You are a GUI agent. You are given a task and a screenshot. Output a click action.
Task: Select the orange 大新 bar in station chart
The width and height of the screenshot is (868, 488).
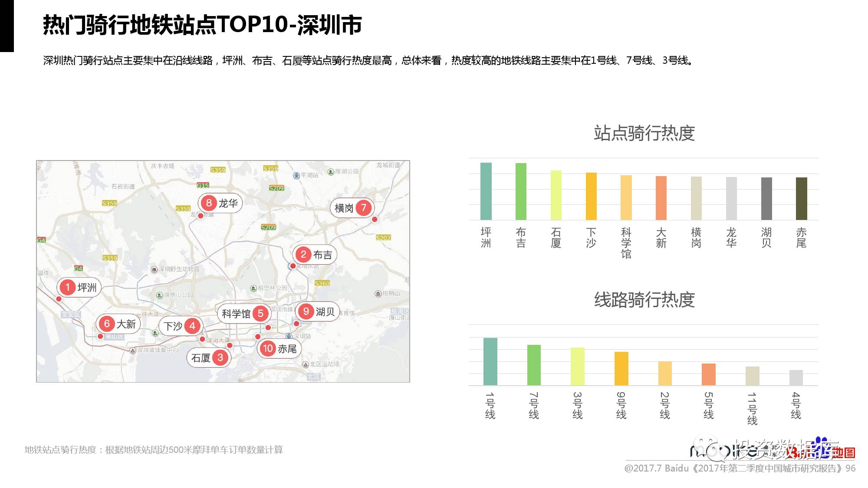pos(661,198)
